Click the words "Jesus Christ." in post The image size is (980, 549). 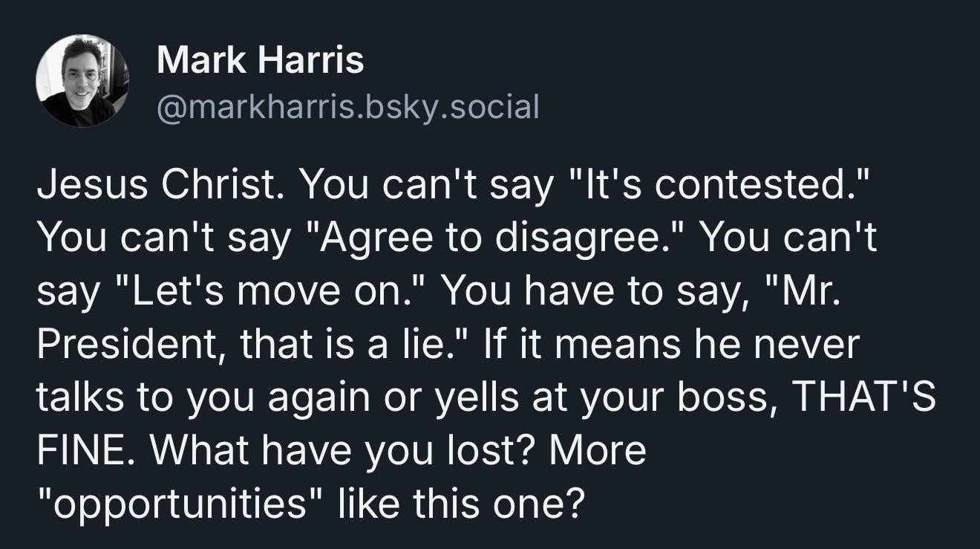(158, 186)
